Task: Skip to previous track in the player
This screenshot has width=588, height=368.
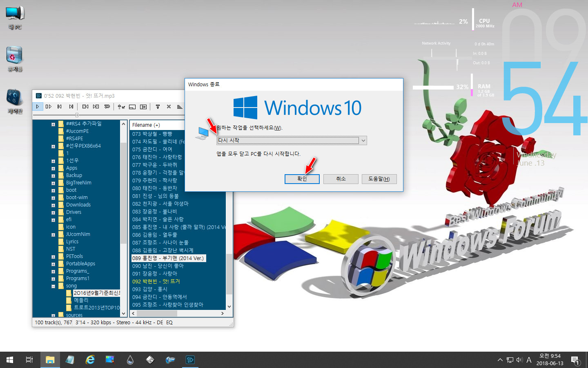Action: click(x=60, y=106)
